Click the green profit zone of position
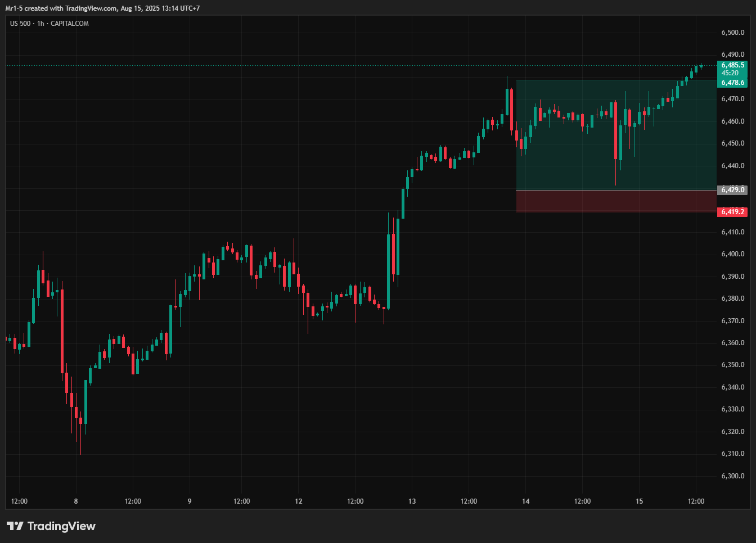The height and width of the screenshot is (543, 756). point(616,135)
